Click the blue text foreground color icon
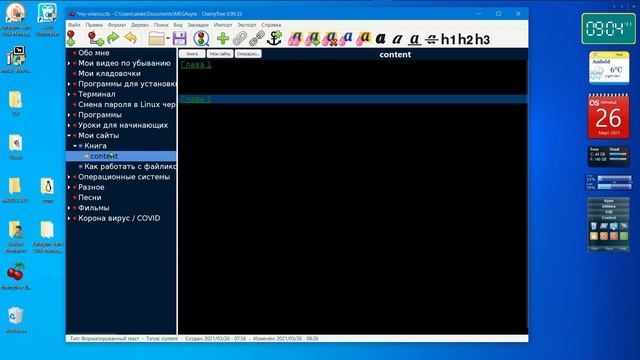Screen dimensions: 640x360 click(x=347, y=39)
